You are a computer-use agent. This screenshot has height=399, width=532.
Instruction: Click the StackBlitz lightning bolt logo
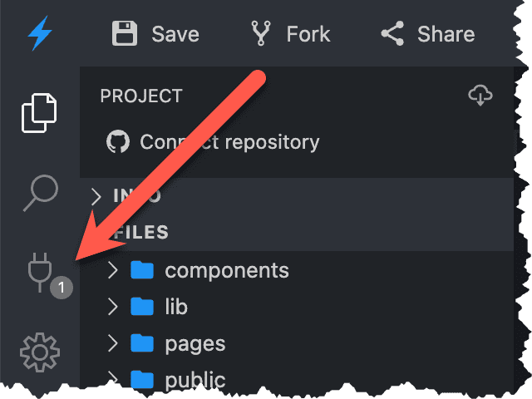coord(39,34)
